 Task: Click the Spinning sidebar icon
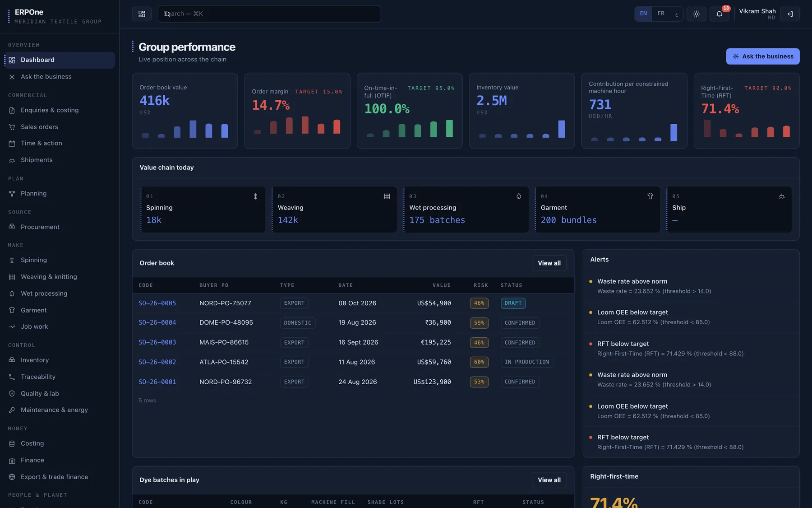[x=12, y=260]
